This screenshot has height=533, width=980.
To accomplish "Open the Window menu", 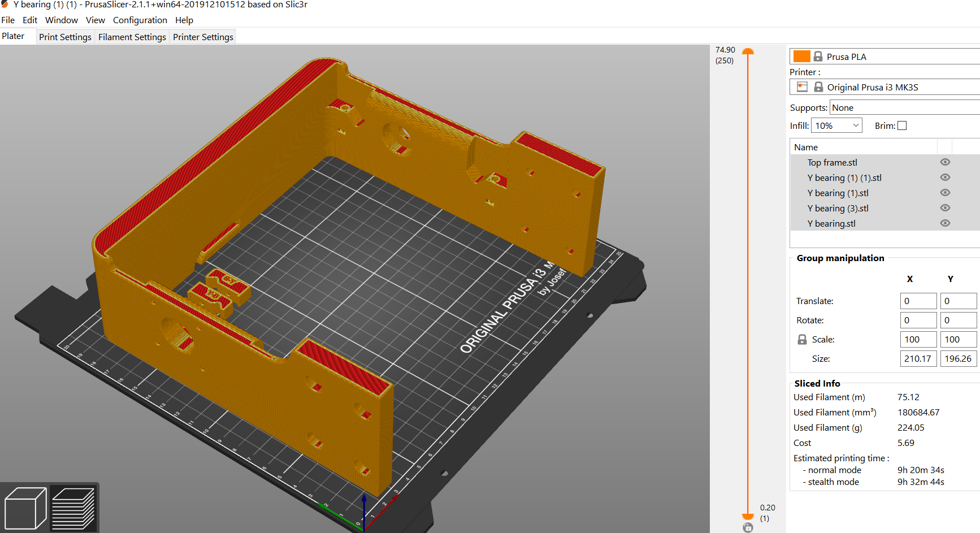I will [x=62, y=20].
